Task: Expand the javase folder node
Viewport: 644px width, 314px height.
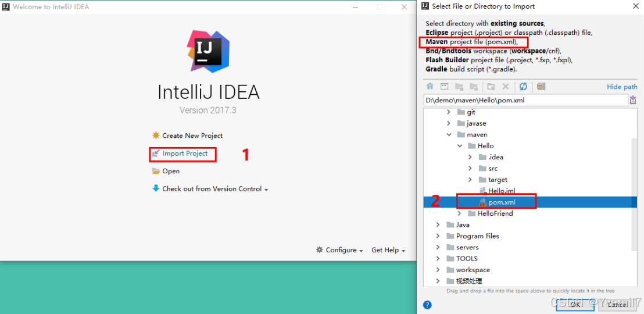Action: 449,123
